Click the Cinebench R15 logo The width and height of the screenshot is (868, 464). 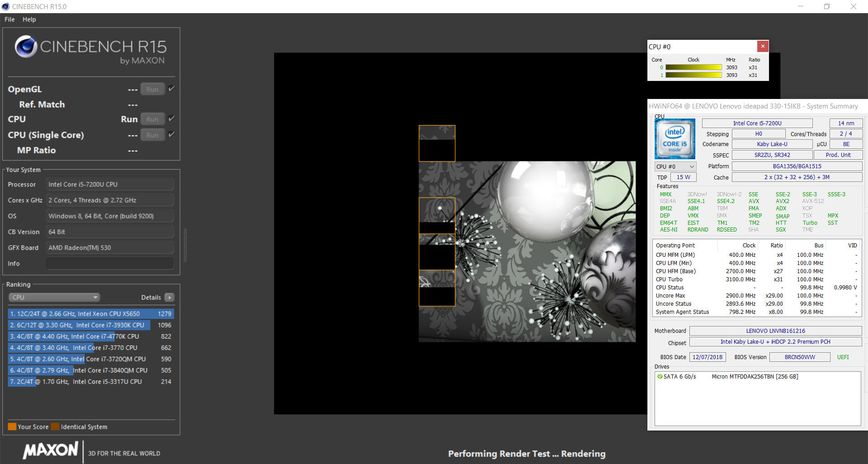pyautogui.click(x=91, y=50)
